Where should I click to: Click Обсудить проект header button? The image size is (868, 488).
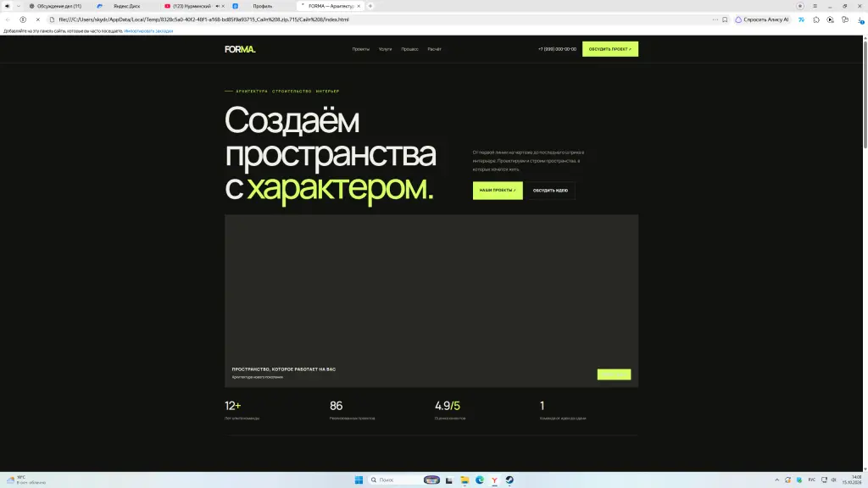tap(610, 49)
